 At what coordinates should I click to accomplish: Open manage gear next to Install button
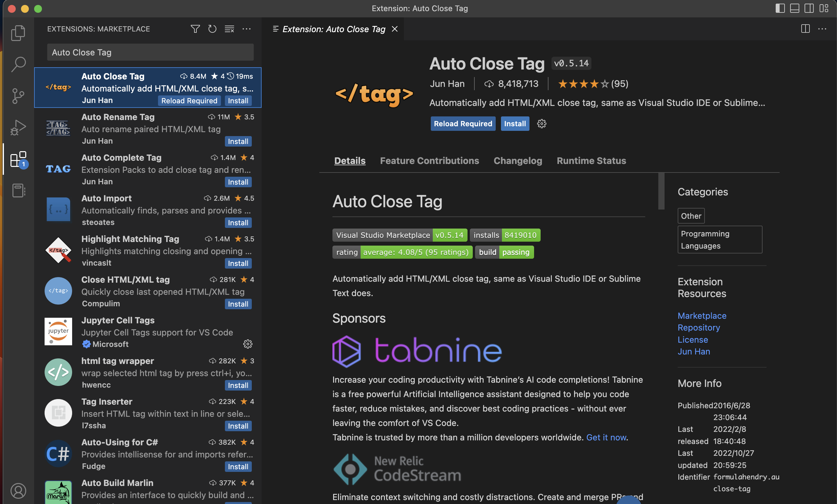pyautogui.click(x=542, y=124)
